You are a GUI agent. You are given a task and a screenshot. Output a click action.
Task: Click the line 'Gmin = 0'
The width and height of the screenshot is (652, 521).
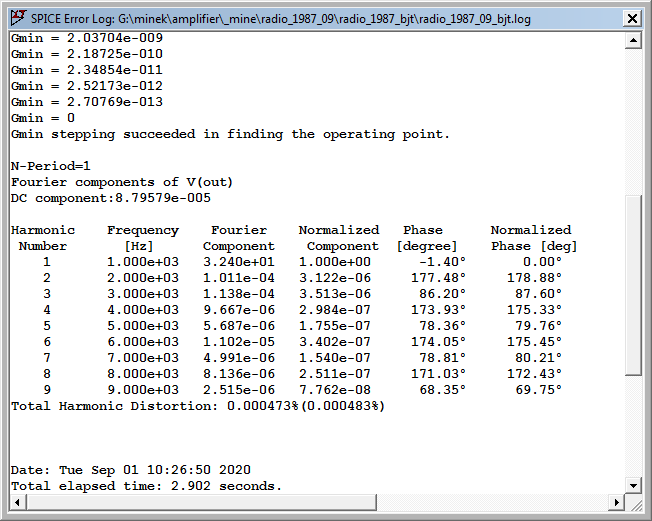coord(43,118)
